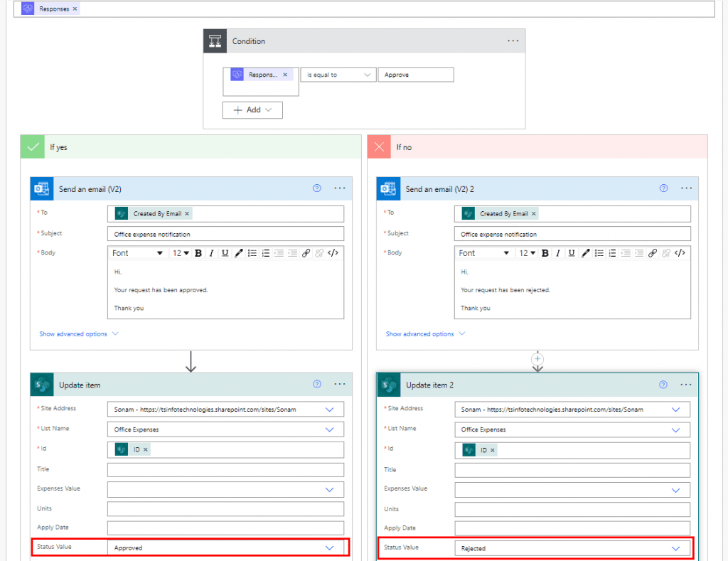
Task: Toggle Bold in If yes email body
Action: [198, 253]
